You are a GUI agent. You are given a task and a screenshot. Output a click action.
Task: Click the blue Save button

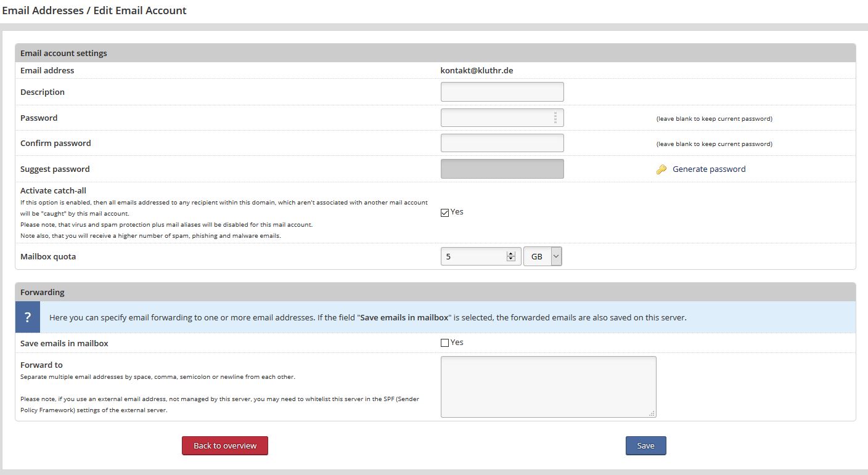tap(645, 445)
